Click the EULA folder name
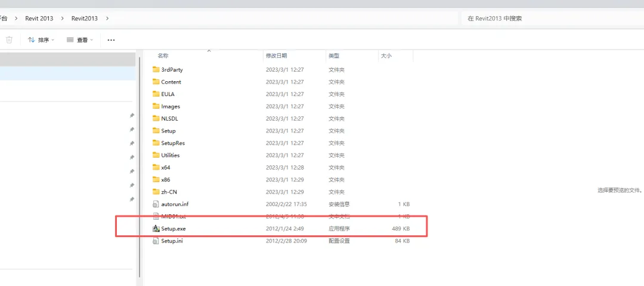This screenshot has width=644, height=286. 168,94
